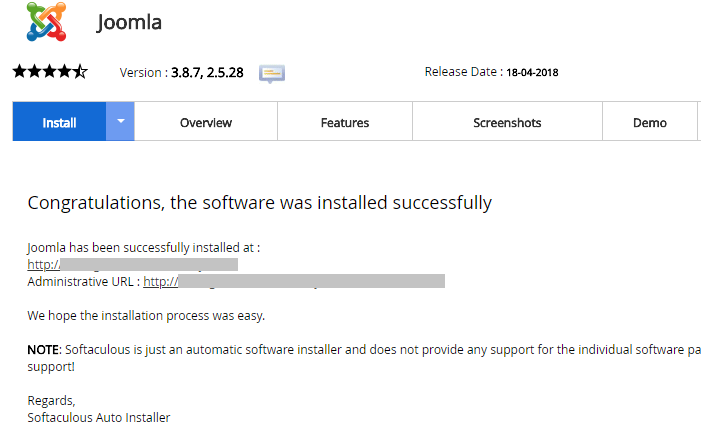Click the version number 3.8.7, 2.5.28 text
This screenshot has width=701, height=427.
207,72
